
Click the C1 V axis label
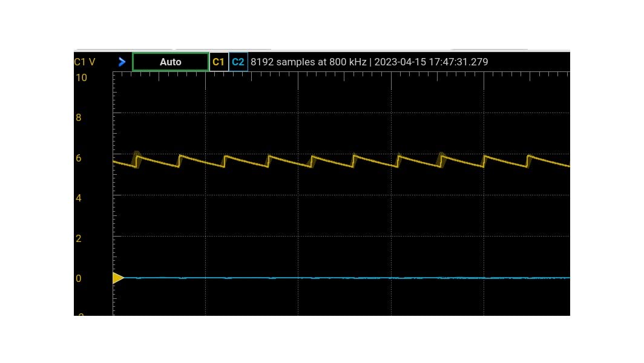coord(85,62)
